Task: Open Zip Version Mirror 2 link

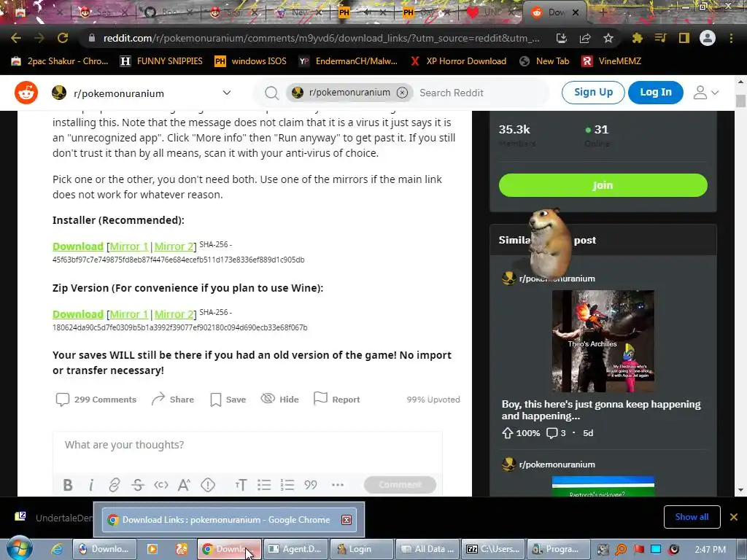Action: [174, 314]
